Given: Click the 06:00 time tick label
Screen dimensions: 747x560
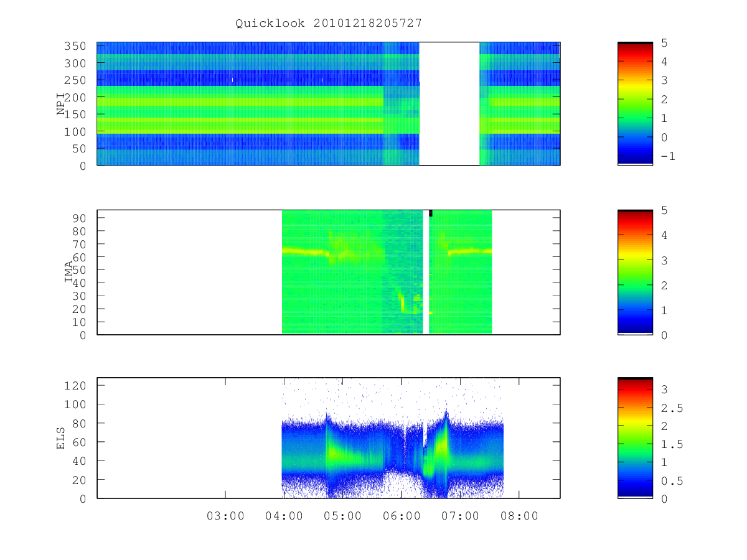Looking at the screenshot, I should 402,516.
